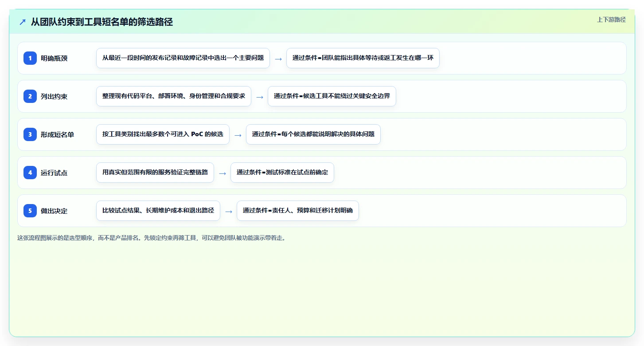Click the box 用真实但范围有限的服务验证完整链路
The height and width of the screenshot is (346, 644).
(155, 173)
